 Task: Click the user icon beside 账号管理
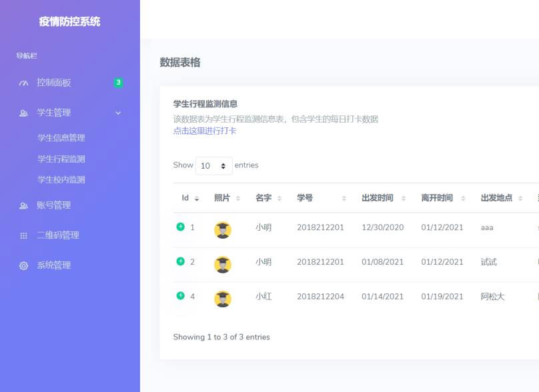click(23, 206)
